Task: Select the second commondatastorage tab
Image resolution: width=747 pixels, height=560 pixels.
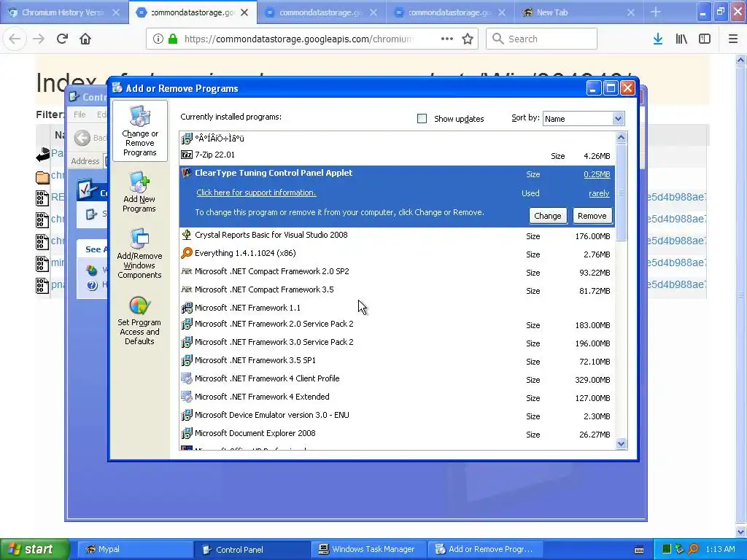Action: (x=322, y=12)
